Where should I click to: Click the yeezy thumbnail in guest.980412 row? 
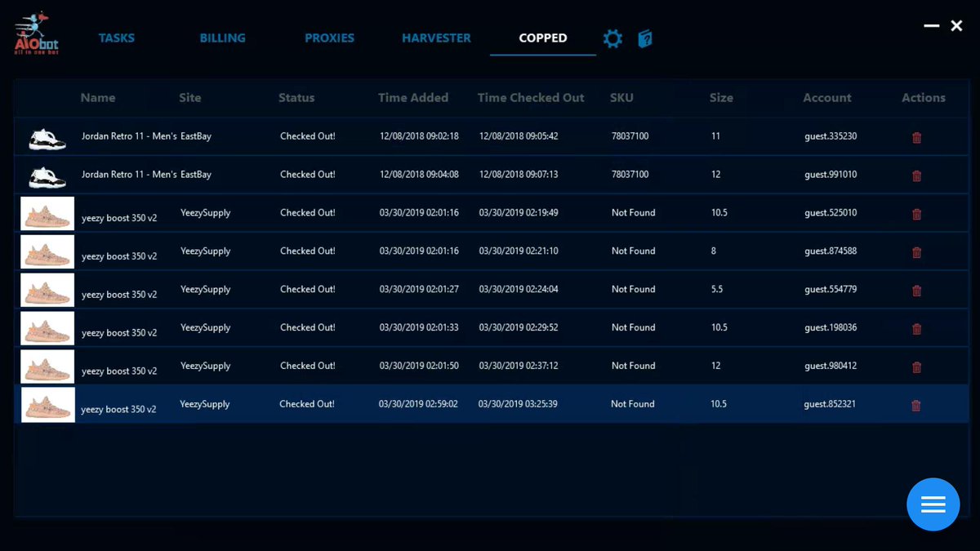click(x=47, y=367)
